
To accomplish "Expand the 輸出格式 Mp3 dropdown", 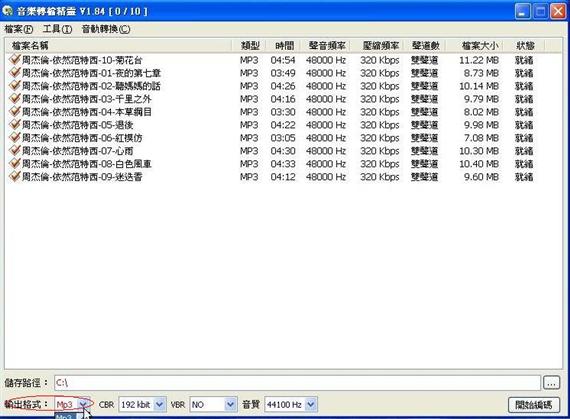I will tap(83, 404).
